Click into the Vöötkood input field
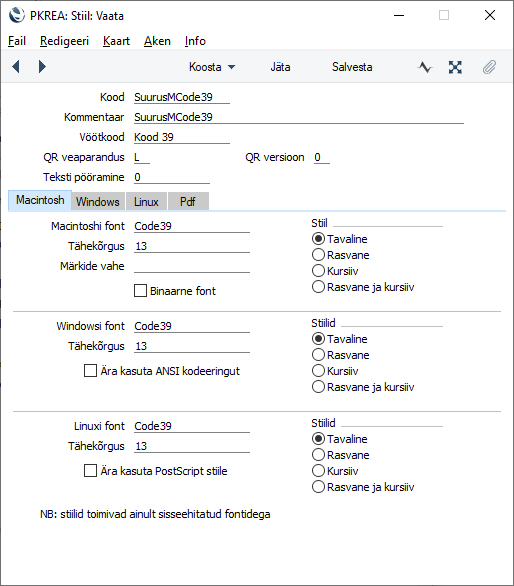The image size is (514, 586). 182,137
